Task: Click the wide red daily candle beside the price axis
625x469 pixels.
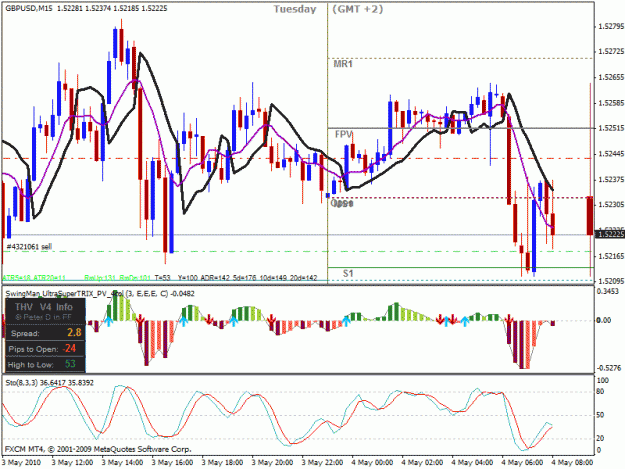Action: (x=590, y=216)
